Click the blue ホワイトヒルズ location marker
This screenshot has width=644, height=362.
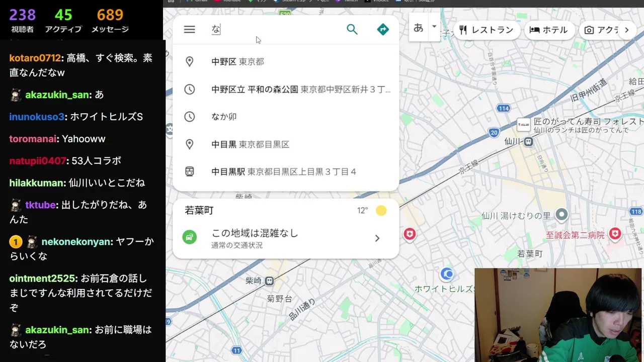[x=447, y=274]
